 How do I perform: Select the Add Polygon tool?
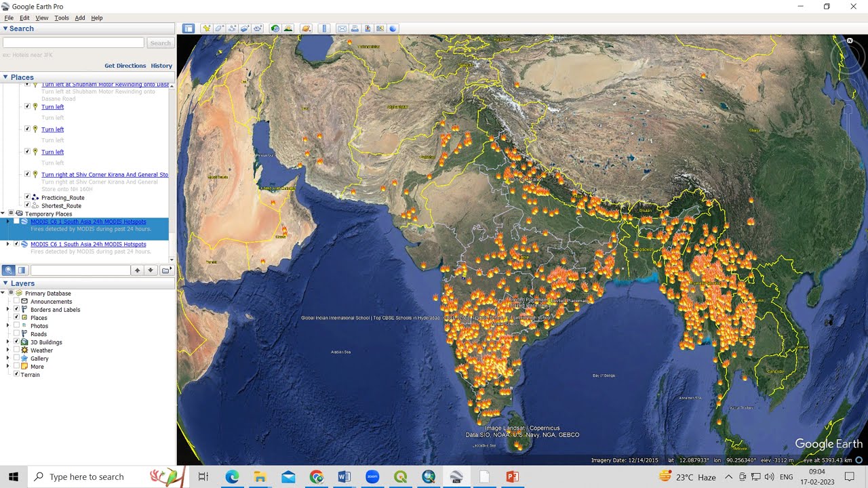tap(219, 28)
